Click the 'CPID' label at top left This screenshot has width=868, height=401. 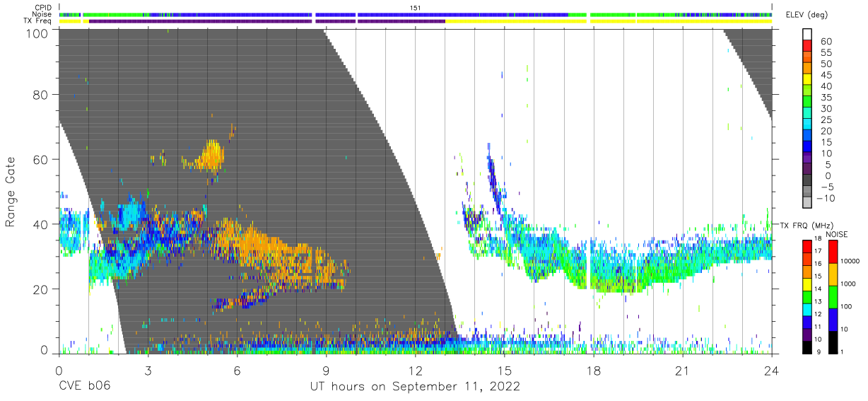tap(44, 7)
